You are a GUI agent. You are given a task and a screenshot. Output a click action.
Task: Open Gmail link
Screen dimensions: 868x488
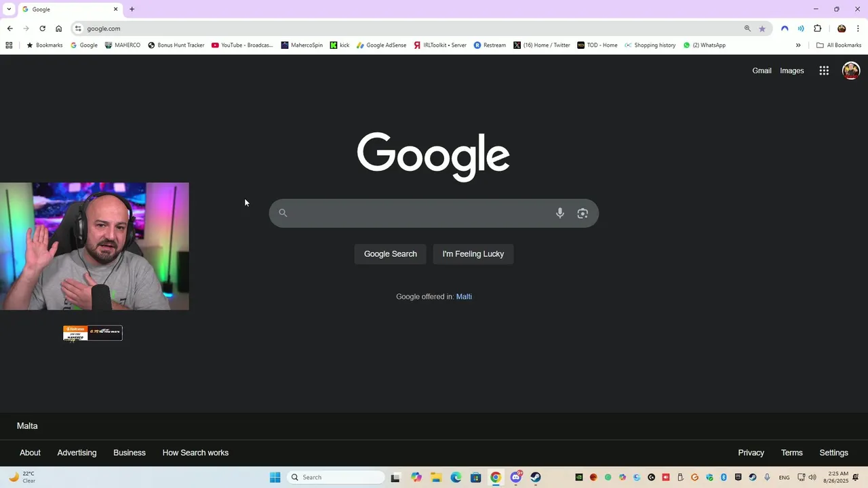(762, 70)
